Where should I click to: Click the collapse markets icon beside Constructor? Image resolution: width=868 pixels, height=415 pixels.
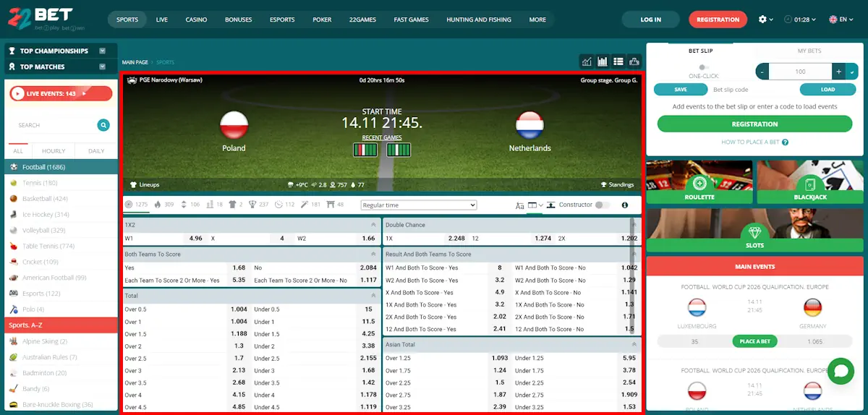[x=551, y=205]
